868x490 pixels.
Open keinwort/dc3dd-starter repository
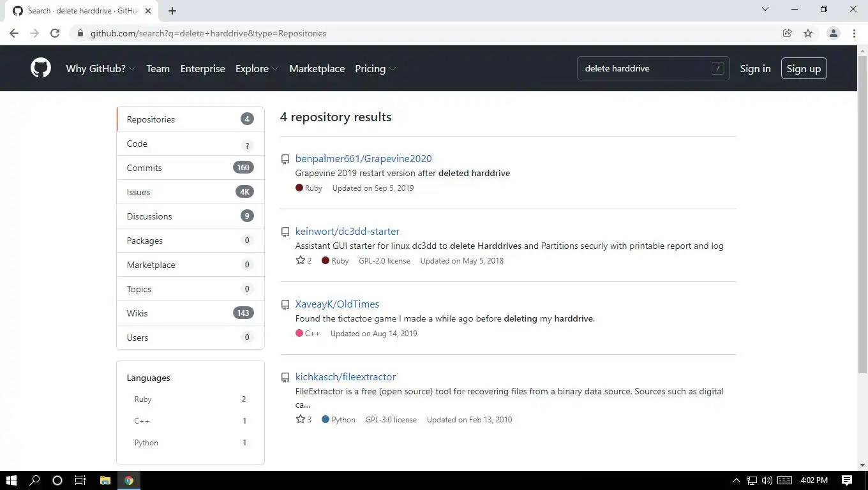coord(347,232)
